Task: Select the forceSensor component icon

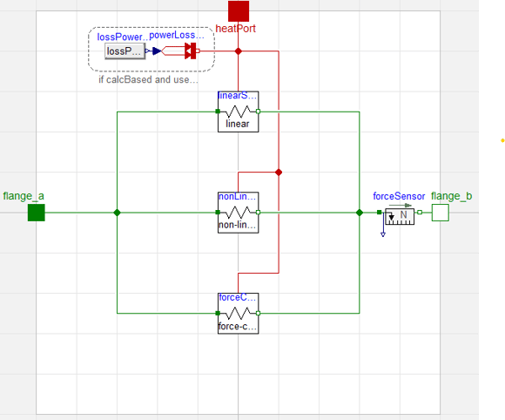Action: point(400,216)
